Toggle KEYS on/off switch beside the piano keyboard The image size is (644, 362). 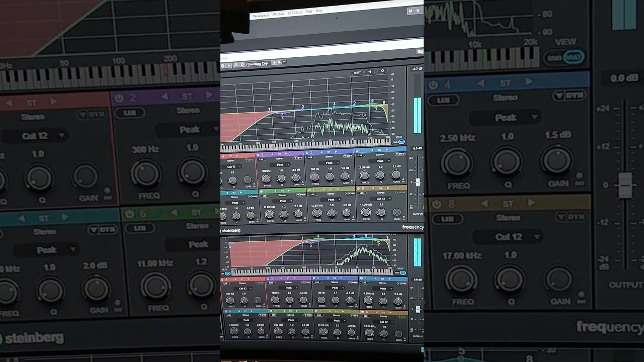(226, 274)
